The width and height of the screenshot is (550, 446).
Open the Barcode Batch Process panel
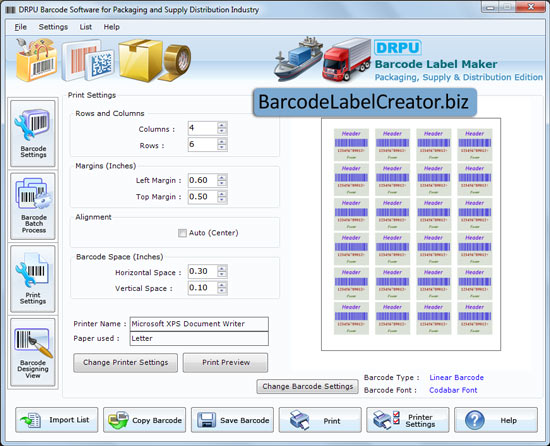tap(33, 206)
